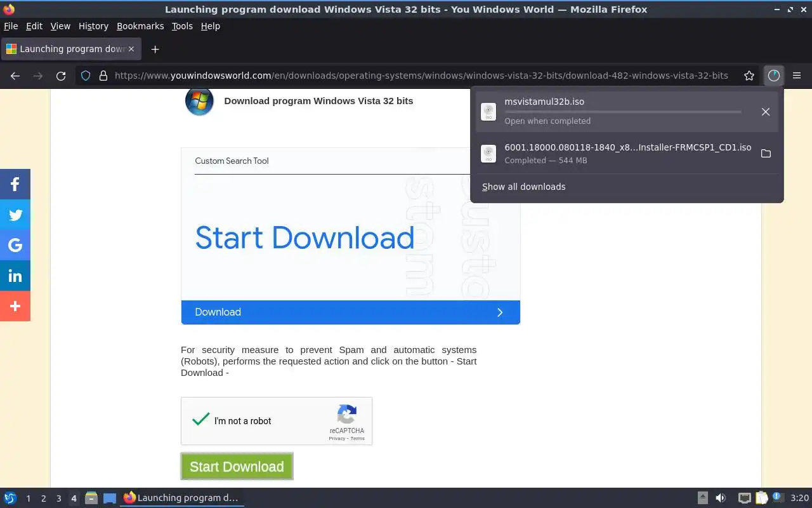The height and width of the screenshot is (508, 812).
Task: Click the large Start Download ad text
Action: click(x=304, y=238)
